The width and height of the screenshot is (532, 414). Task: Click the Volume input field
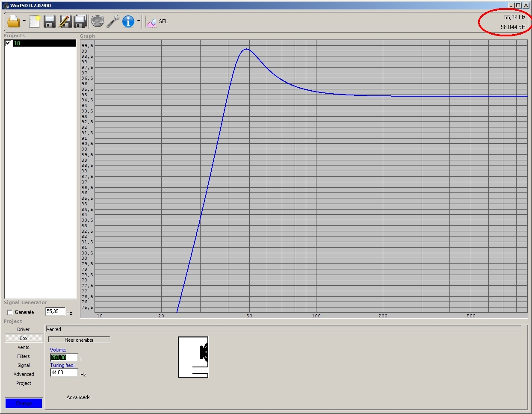tap(64, 358)
